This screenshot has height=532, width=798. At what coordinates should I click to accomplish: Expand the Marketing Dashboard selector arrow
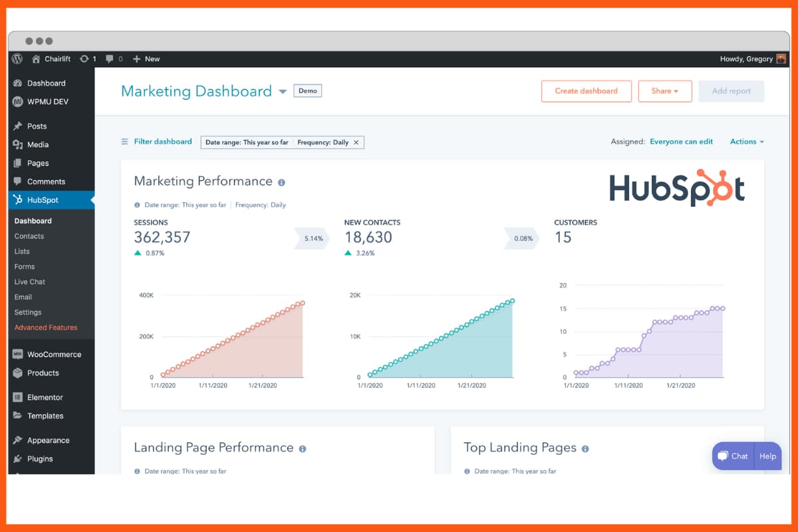(x=283, y=91)
